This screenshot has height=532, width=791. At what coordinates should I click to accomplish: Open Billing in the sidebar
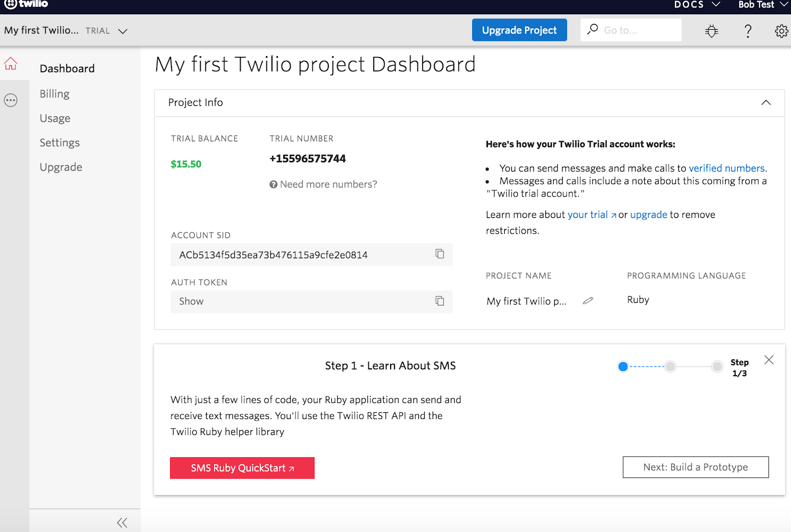pos(54,94)
